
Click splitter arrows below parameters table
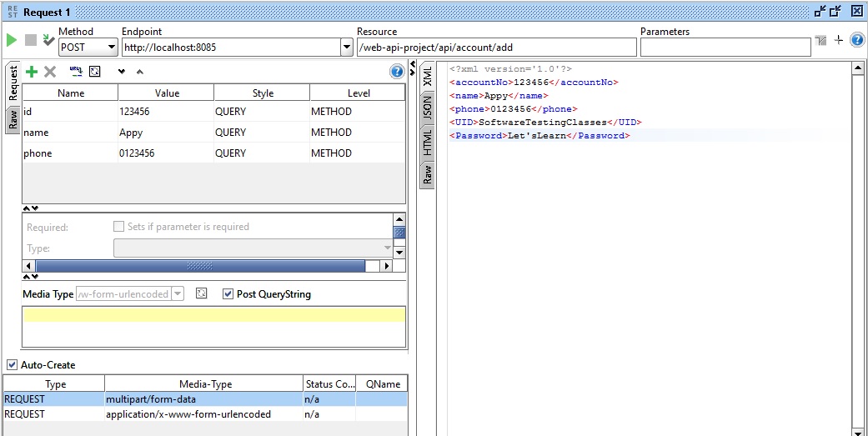[31, 208]
